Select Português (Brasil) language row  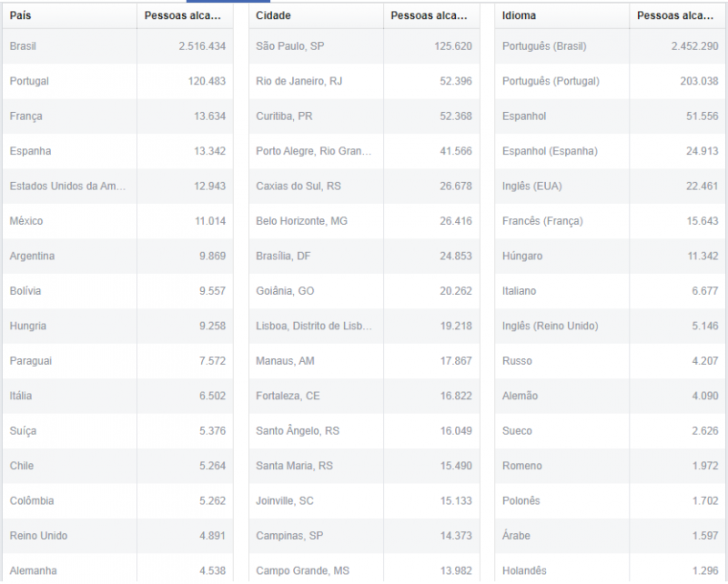point(544,46)
